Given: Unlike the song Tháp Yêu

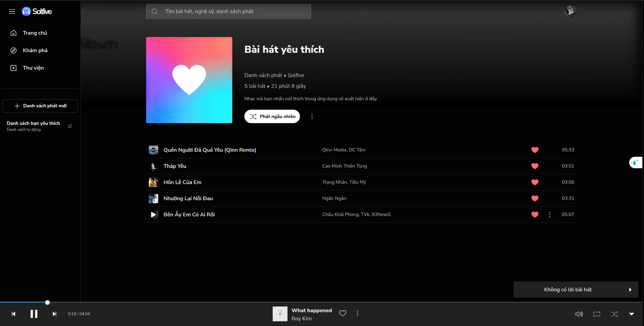Looking at the screenshot, I should pyautogui.click(x=535, y=166).
